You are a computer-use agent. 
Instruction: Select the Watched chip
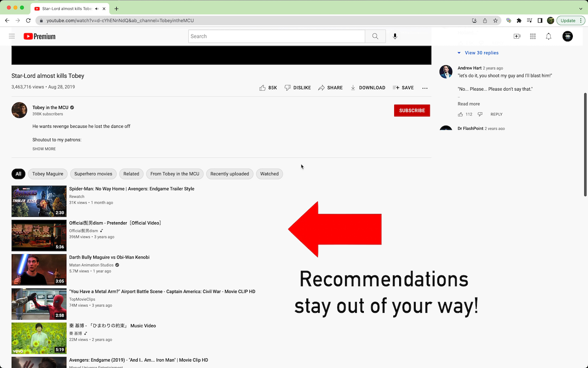coord(269,174)
